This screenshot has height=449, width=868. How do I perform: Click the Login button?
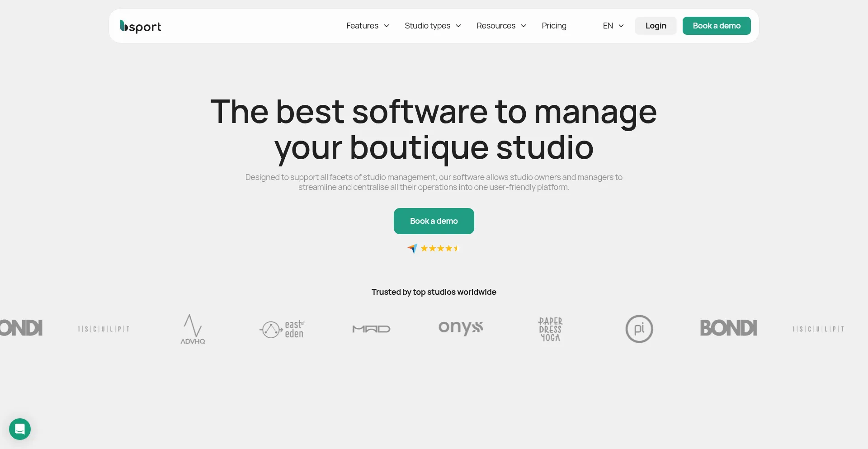(656, 26)
